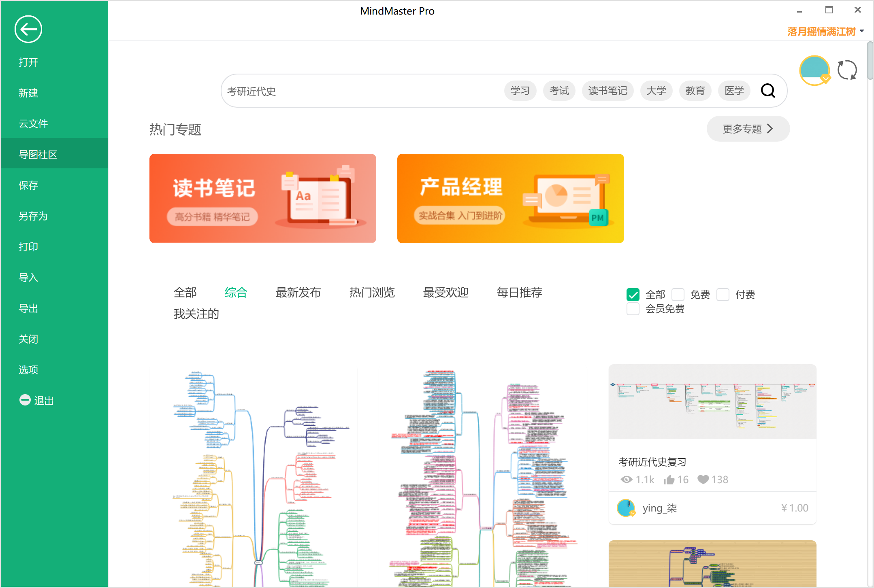This screenshot has height=588, width=874.
Task: Switch to the 最新发布 tab
Action: click(x=298, y=292)
